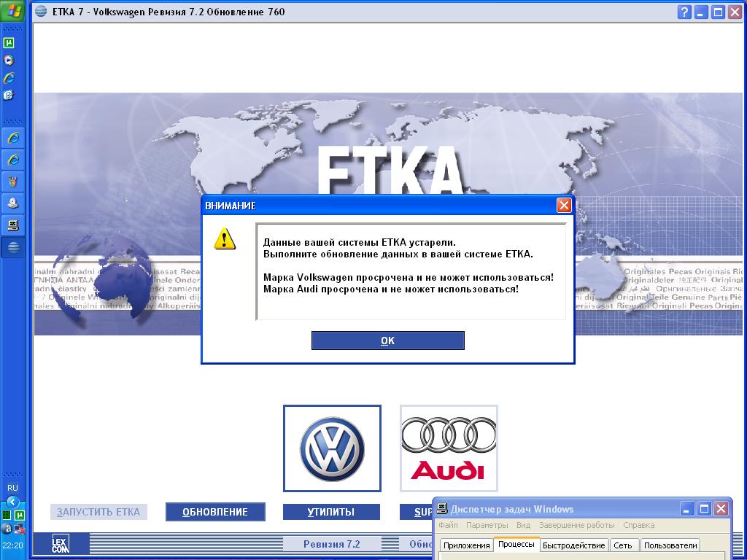Click the ETKA globe taskbar button
Screen dimensions: 747x560
[13, 246]
